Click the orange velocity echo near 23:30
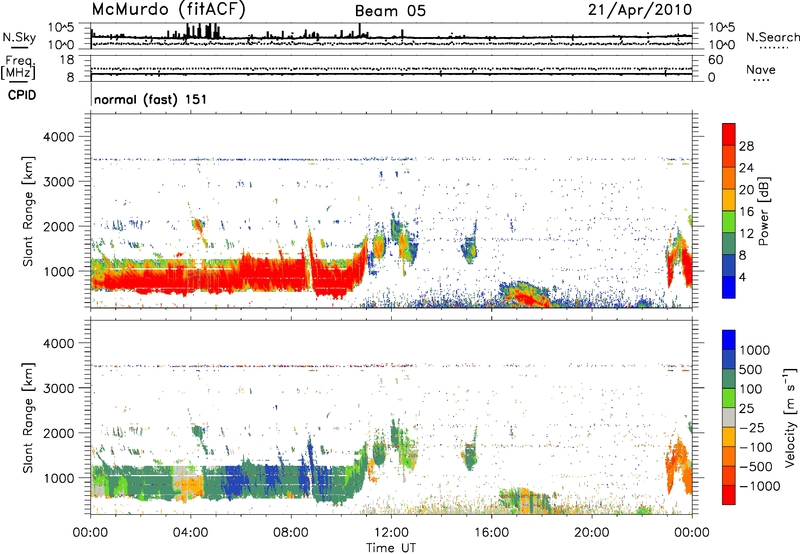Image resolution: width=800 pixels, height=554 pixels. [679, 465]
